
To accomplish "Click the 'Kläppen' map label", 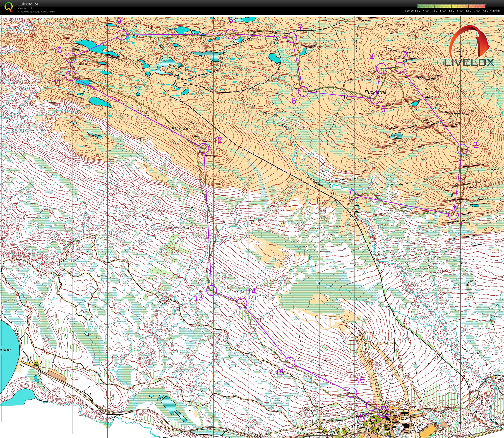I will pyautogui.click(x=180, y=129).
